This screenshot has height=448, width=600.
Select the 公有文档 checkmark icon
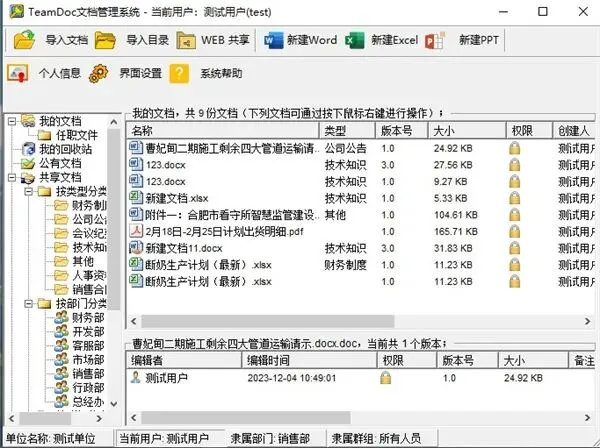click(x=28, y=163)
